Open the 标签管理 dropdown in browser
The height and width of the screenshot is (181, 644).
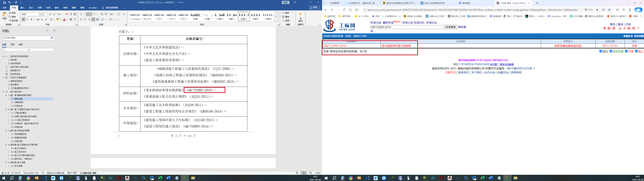[x=335, y=3]
